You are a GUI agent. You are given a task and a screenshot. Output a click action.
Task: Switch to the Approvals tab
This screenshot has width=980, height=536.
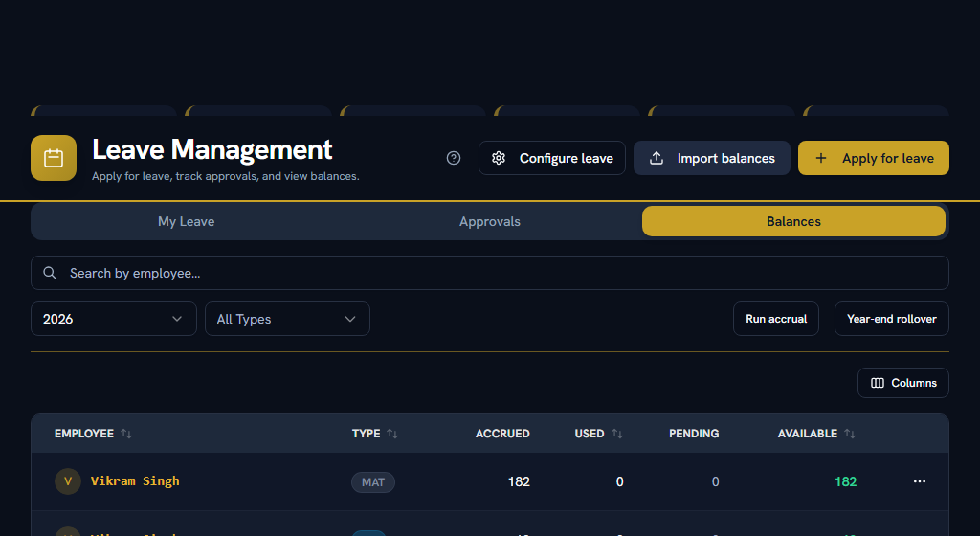coord(490,221)
